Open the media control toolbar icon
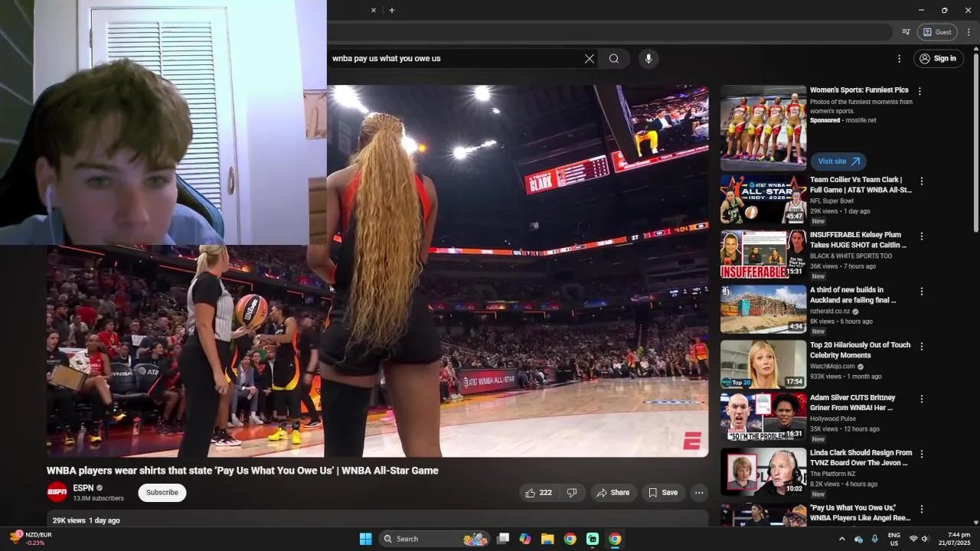 click(x=906, y=32)
